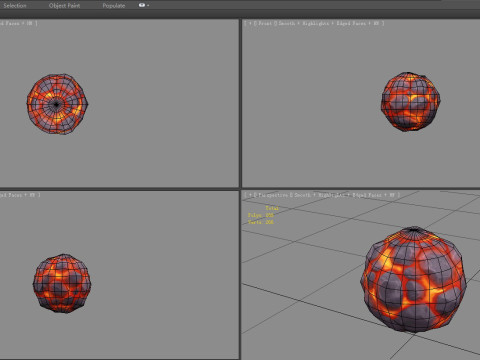Select the lava sphere in the bottom-left viewport
480x360 pixels.
(62, 283)
